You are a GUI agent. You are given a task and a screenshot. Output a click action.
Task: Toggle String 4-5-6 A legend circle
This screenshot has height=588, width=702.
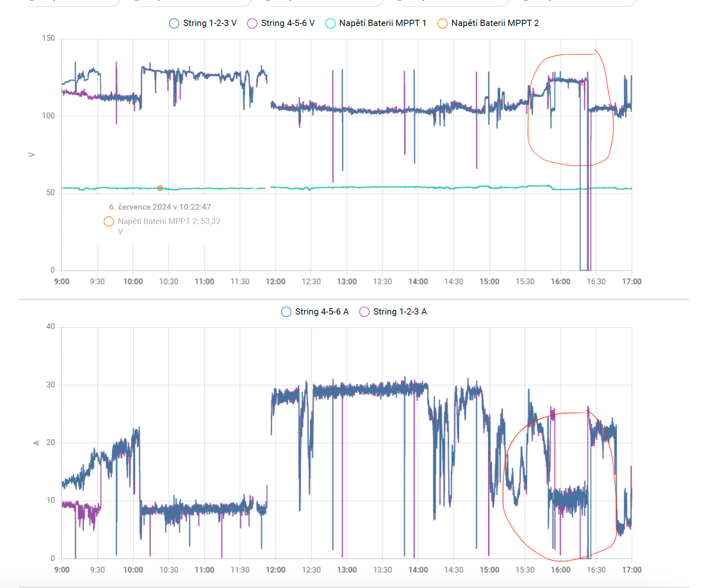286,312
